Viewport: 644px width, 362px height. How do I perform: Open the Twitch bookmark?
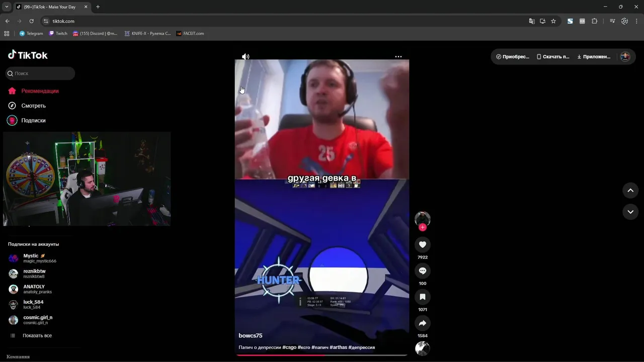tap(58, 34)
